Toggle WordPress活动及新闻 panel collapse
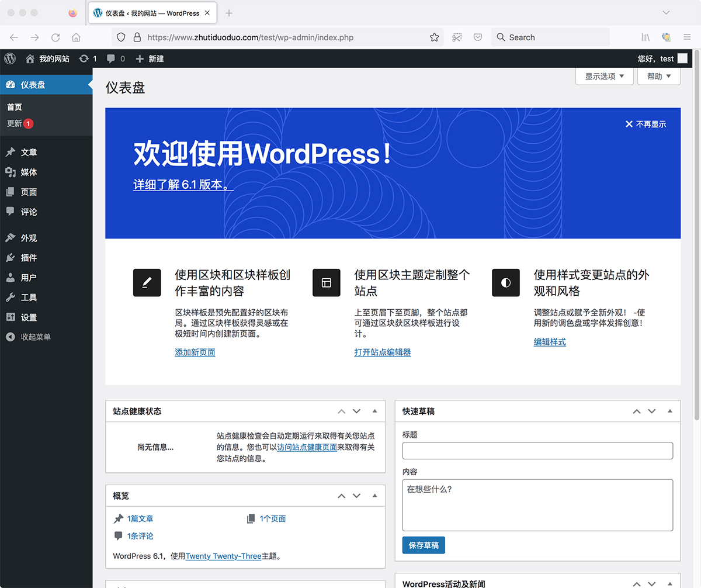Image resolution: width=701 pixels, height=588 pixels. 670,584
